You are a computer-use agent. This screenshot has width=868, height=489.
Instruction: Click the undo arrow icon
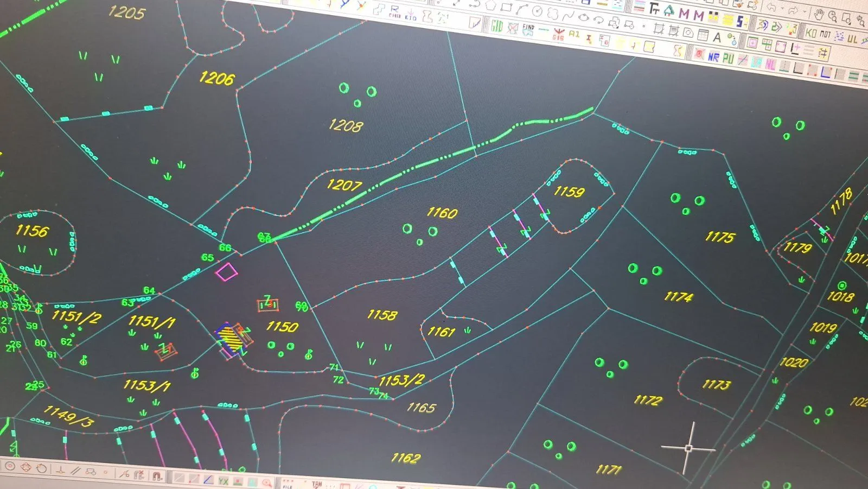pyautogui.click(x=771, y=7)
